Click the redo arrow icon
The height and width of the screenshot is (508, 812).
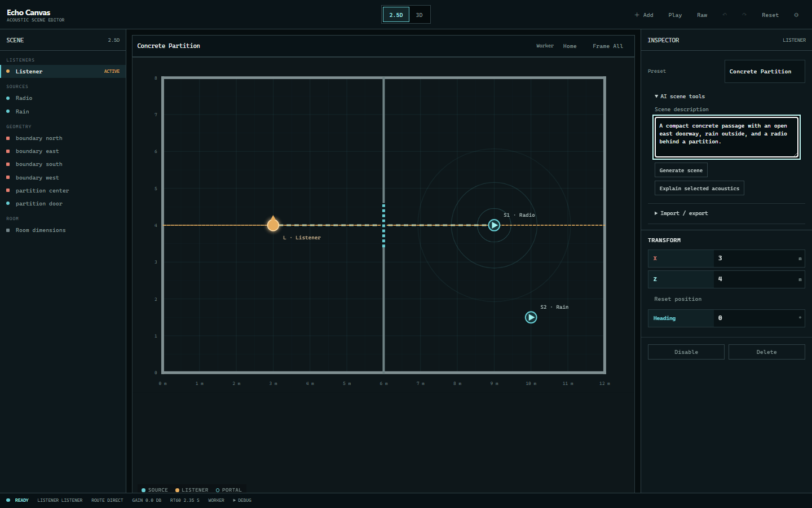point(744,15)
